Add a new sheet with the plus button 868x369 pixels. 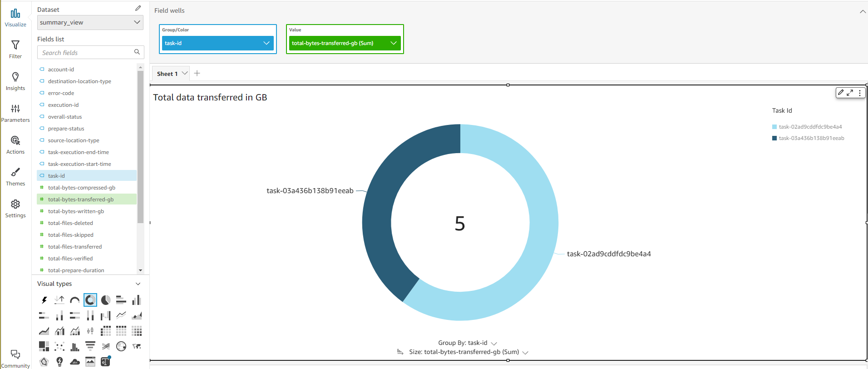(x=197, y=73)
